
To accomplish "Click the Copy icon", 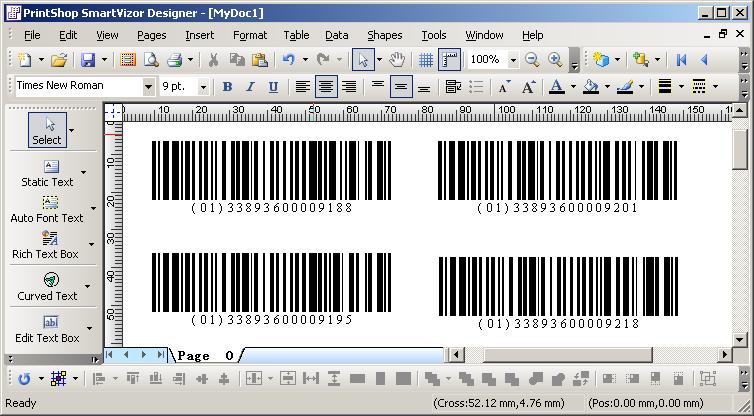I will pos(237,60).
